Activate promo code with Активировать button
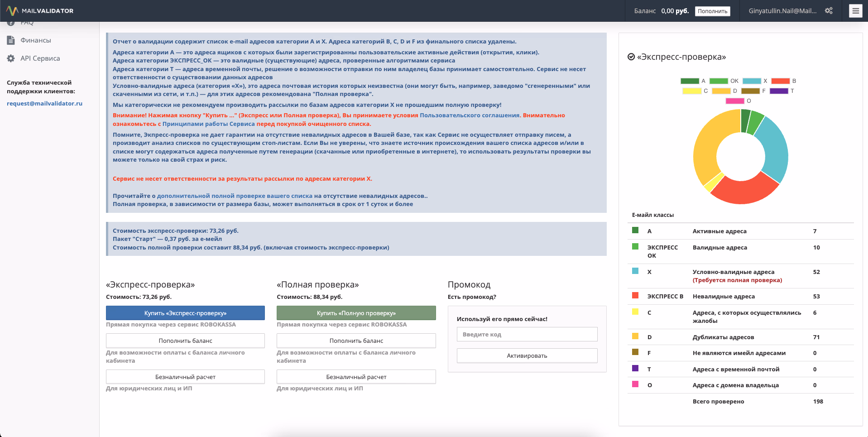868x437 pixels. click(527, 355)
